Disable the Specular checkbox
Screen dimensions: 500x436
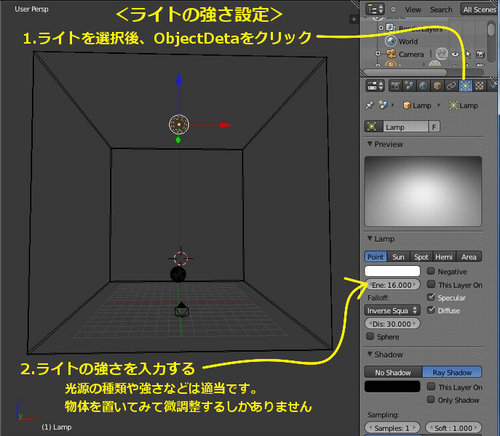click(x=431, y=297)
